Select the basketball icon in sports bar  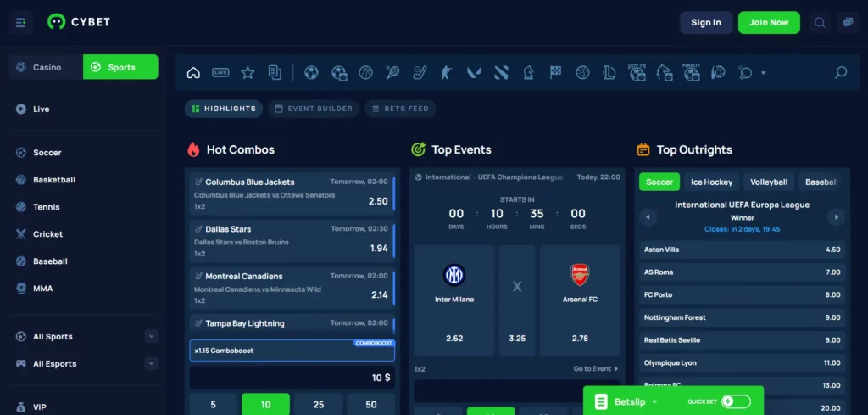point(365,73)
